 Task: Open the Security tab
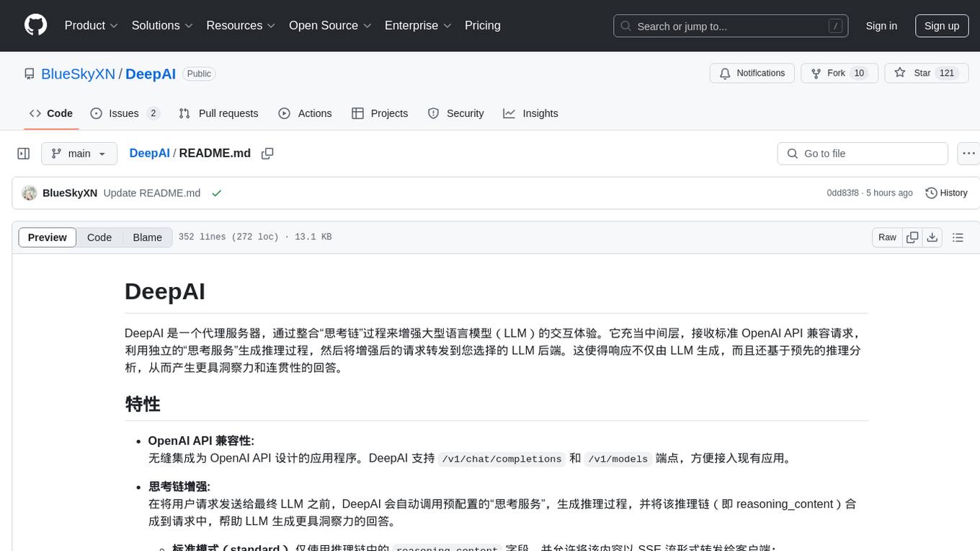click(455, 113)
